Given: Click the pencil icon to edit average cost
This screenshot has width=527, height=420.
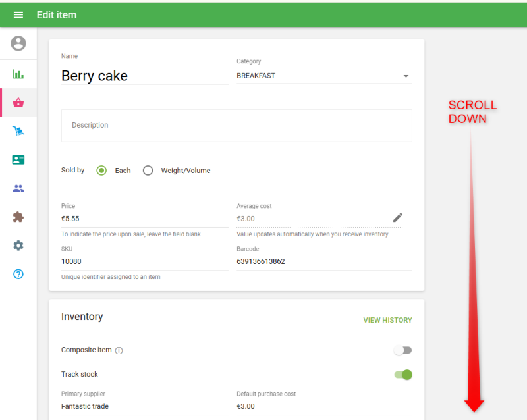Looking at the screenshot, I should [x=398, y=217].
